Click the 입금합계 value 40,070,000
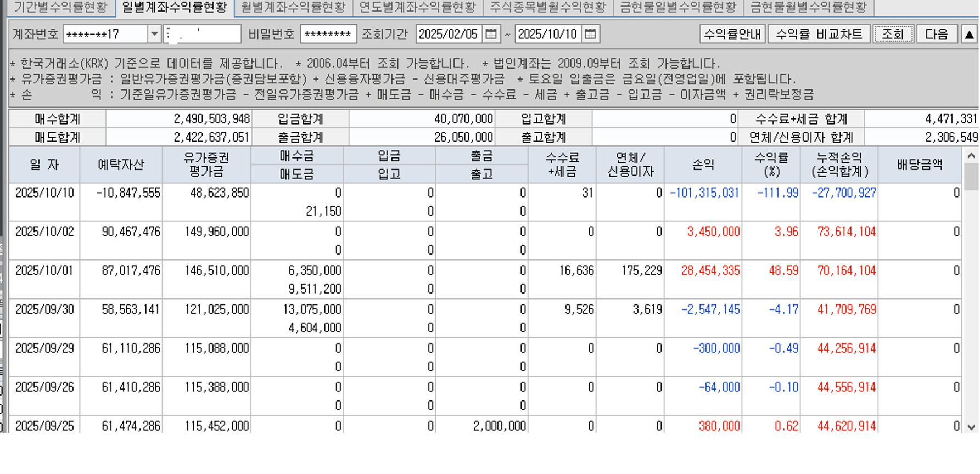 tap(464, 119)
